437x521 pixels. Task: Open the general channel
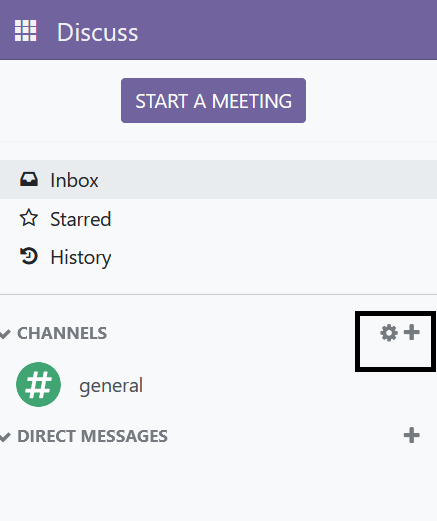pyautogui.click(x=218, y=385)
